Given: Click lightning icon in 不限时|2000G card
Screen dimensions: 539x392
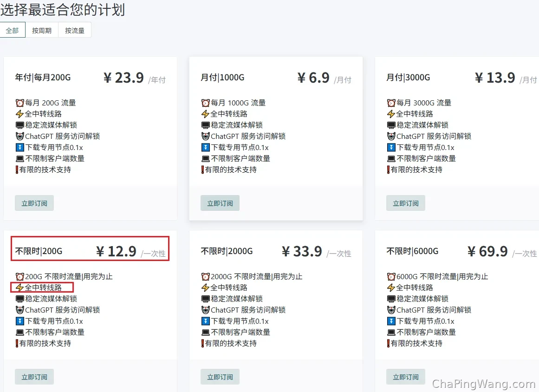Looking at the screenshot, I should click(206, 287).
